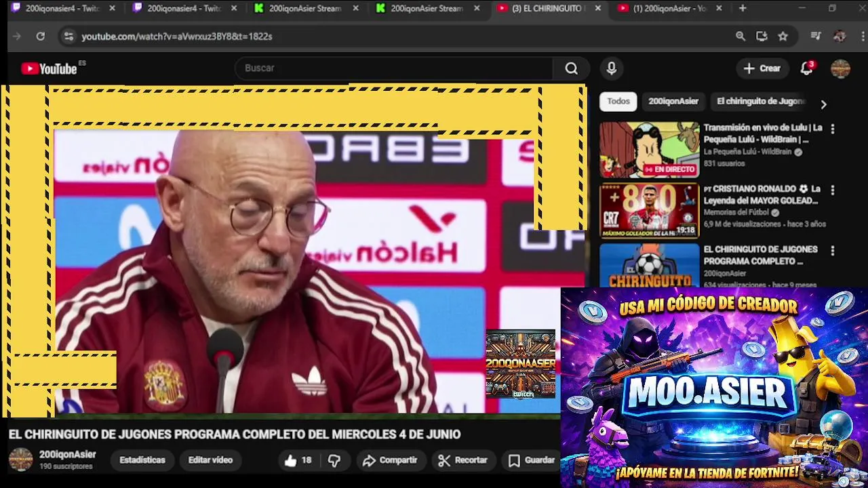Open options for La Pequeña Lulú video
The width and height of the screenshot is (868, 488).
[833, 129]
